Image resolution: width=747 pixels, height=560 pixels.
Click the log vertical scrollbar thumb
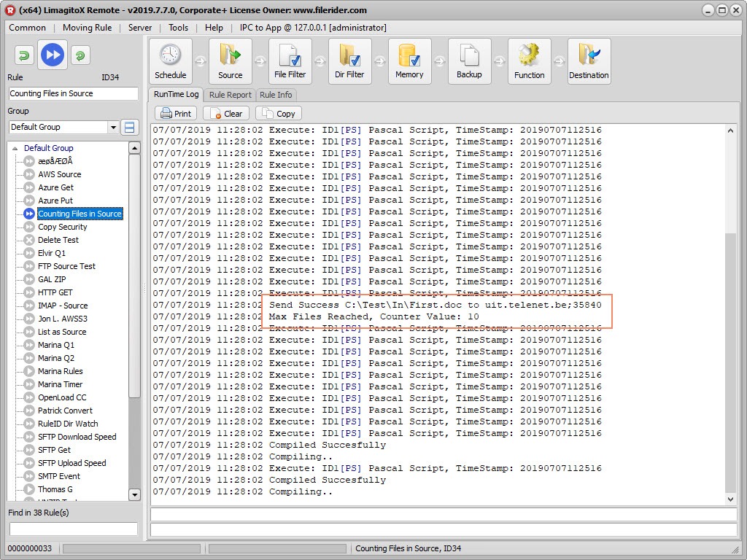point(731,363)
